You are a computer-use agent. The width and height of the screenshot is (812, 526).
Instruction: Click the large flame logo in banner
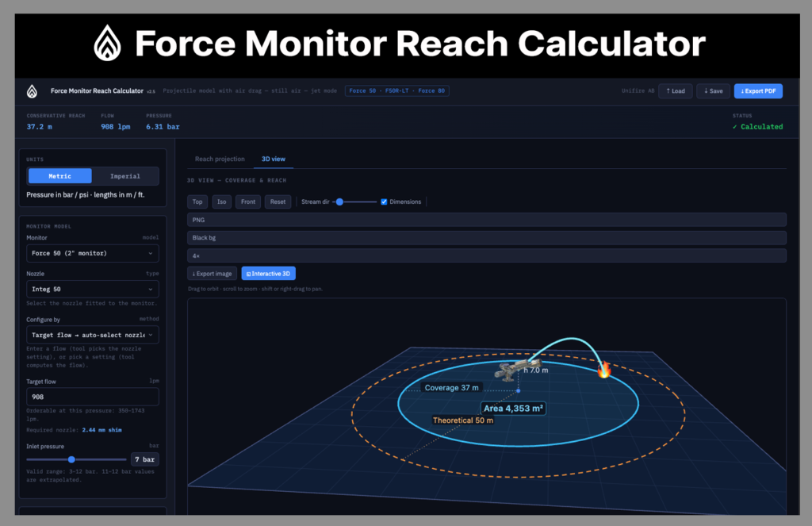[107, 43]
